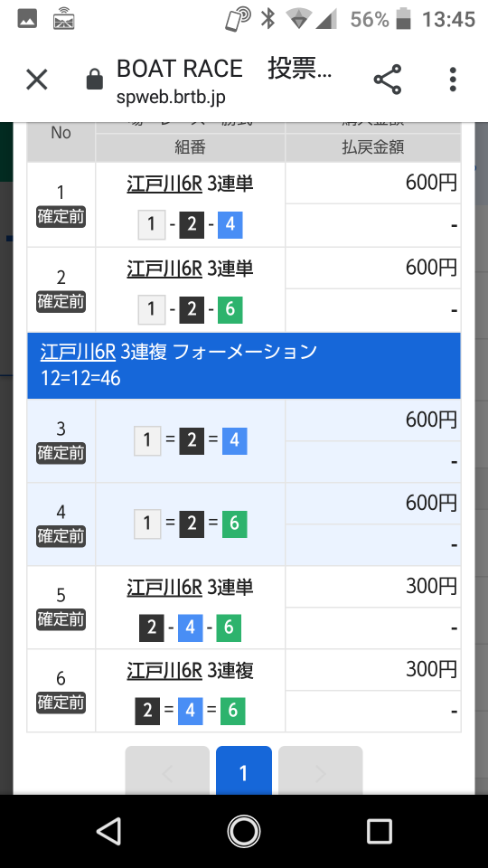
Task: Open 江戸川6R link in bet row 1
Action: click(164, 184)
